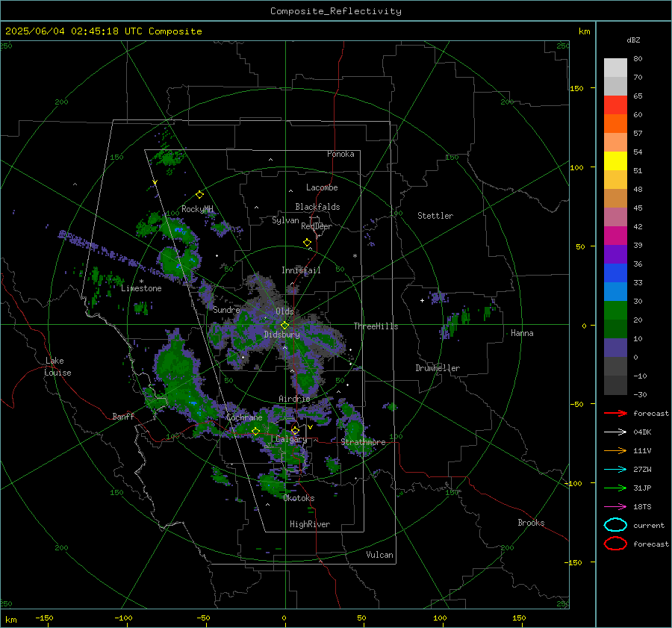Click the RedDeer label

pos(317,226)
